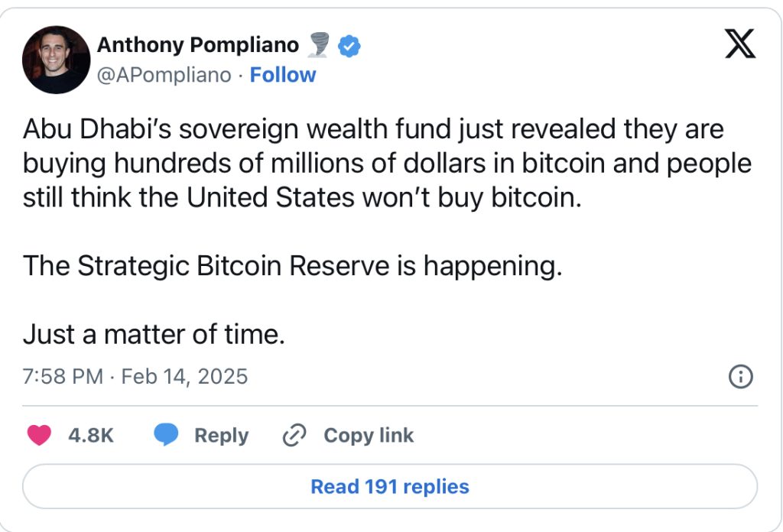Viewport: 783px width, 532px height.
Task: Click the blue verified checkmark badge
Action: 349,46
